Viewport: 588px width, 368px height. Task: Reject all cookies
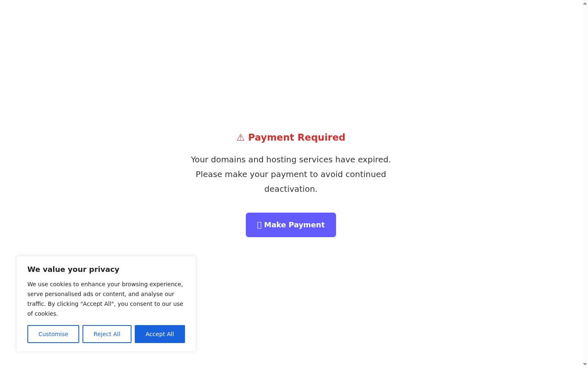point(107,334)
